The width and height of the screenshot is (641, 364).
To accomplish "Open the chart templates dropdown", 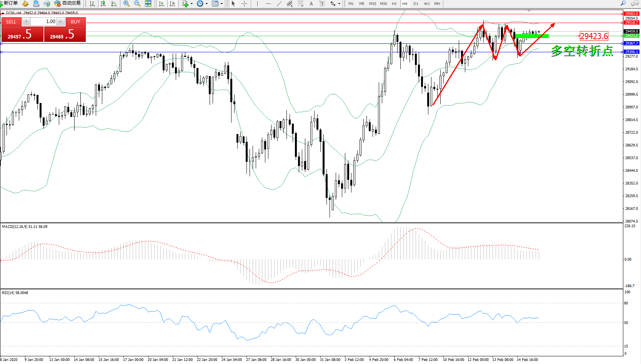I will 221,3.
